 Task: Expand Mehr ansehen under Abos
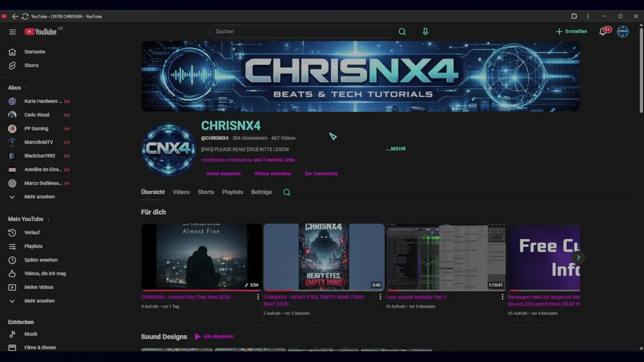[x=39, y=197]
